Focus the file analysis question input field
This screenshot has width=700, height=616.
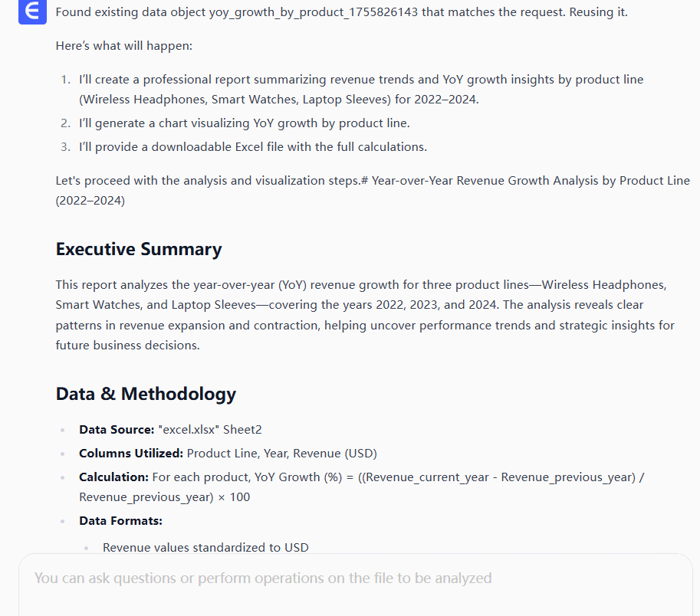(263, 578)
